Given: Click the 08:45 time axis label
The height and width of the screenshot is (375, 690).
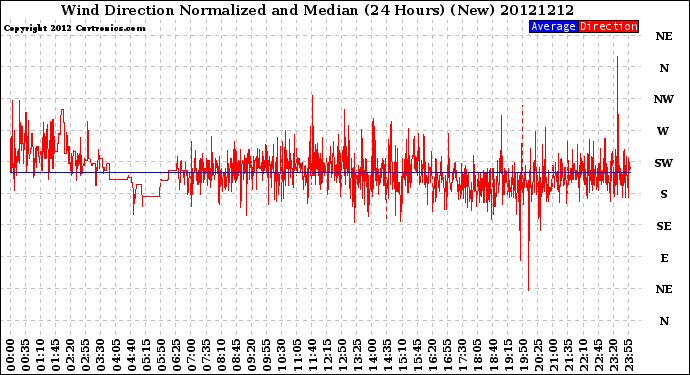Looking at the screenshot, I should click(x=237, y=355).
